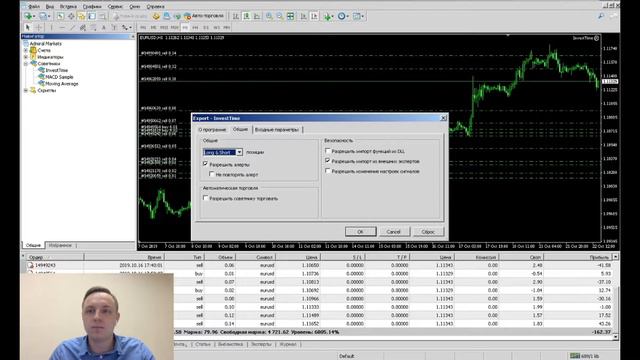Zoom in on the chart
The width and height of the screenshot is (640, 360).
point(269,16)
